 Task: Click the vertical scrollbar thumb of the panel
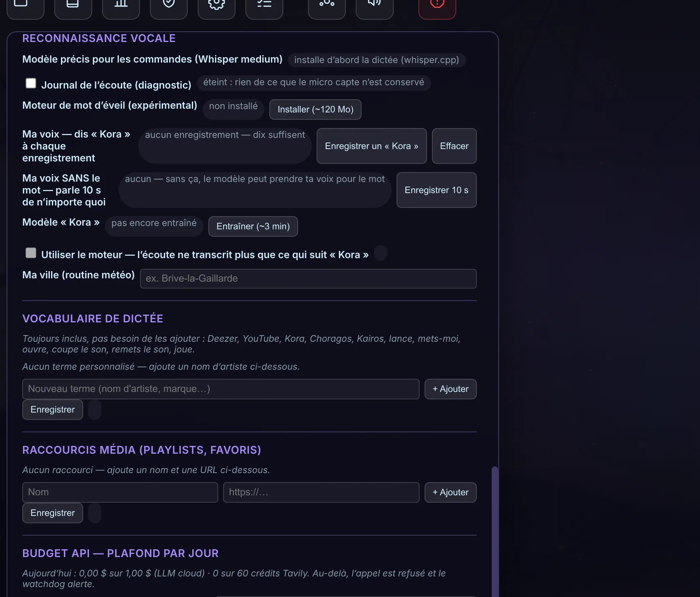pos(495,532)
